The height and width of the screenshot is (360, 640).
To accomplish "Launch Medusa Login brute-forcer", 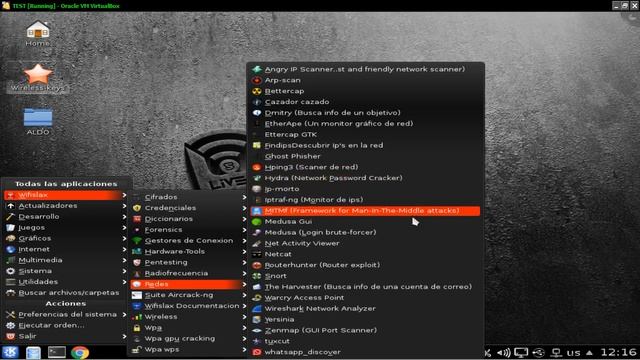I will coord(365,233).
